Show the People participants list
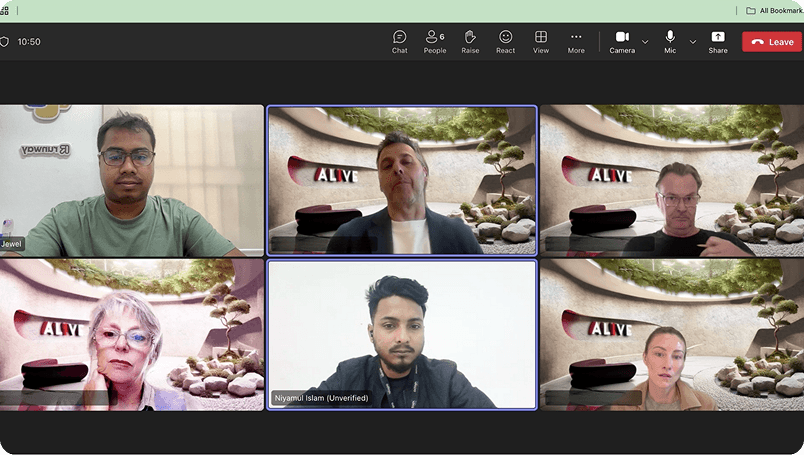Screen dimensions: 804x455 tap(434, 41)
